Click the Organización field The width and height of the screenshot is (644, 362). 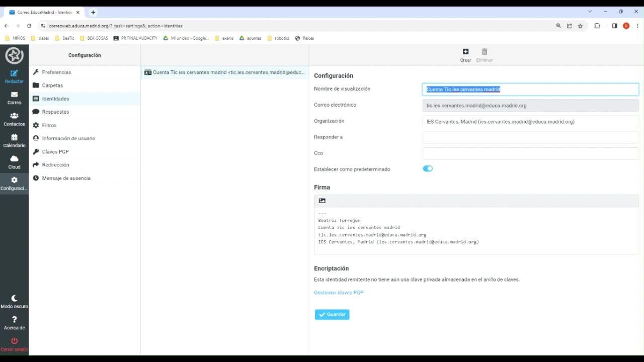[530, 122]
